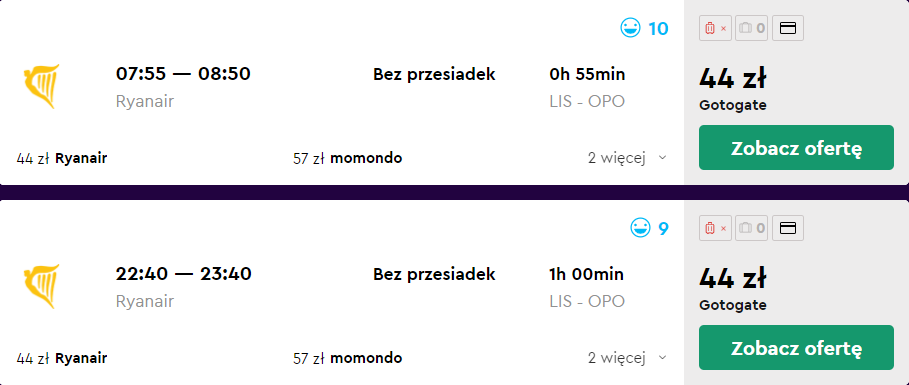
Task: Open the 22:40 — 23:40 flight details
Action: [184, 274]
